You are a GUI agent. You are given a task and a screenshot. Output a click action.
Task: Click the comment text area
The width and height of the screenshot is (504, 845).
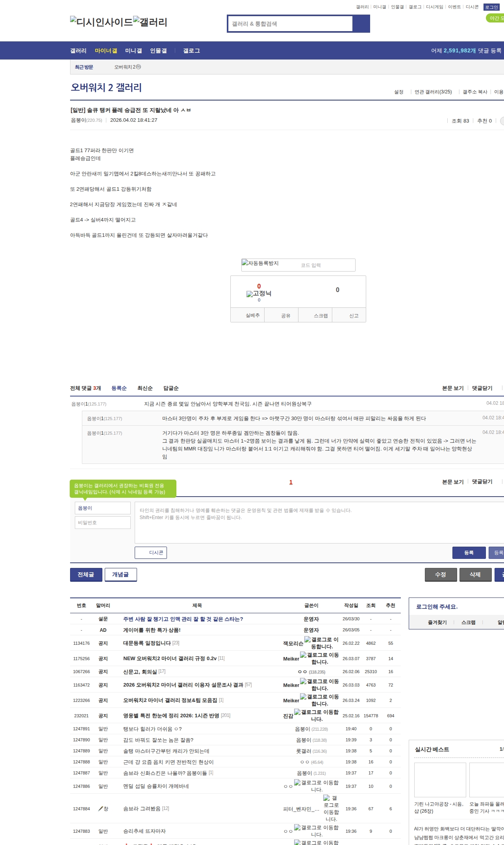[319, 523]
